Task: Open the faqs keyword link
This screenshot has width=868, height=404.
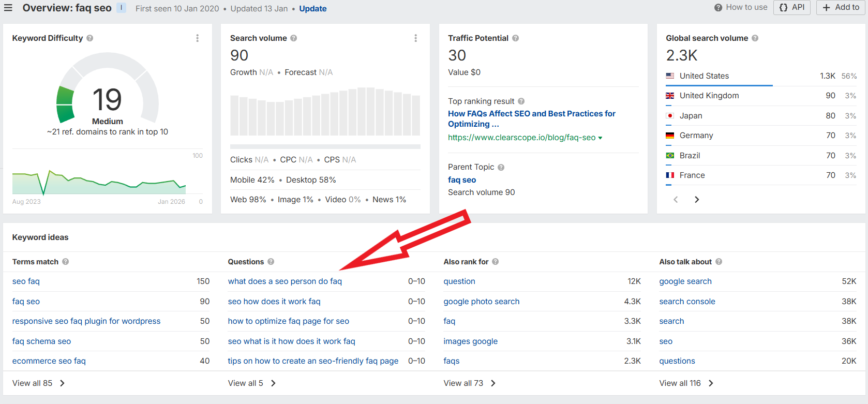Action: (452, 361)
